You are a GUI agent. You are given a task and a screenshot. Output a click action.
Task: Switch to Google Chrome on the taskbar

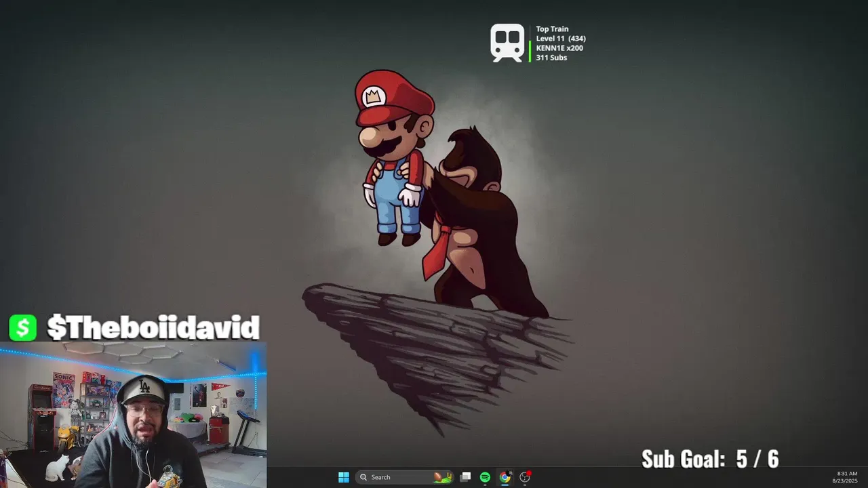click(x=505, y=477)
